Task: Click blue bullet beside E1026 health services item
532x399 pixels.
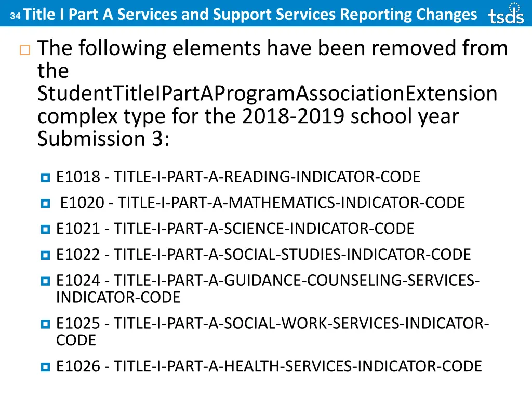Action: tap(46, 367)
